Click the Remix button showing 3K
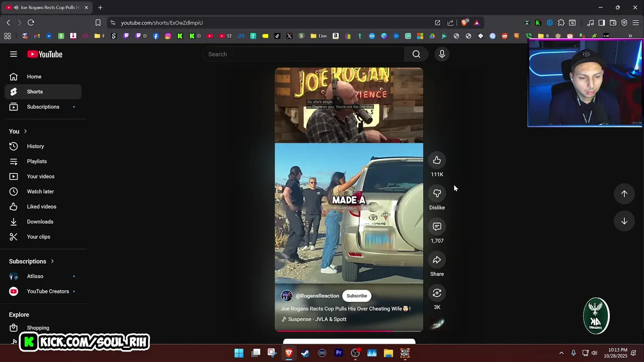This screenshot has width=644, height=362. tap(437, 293)
